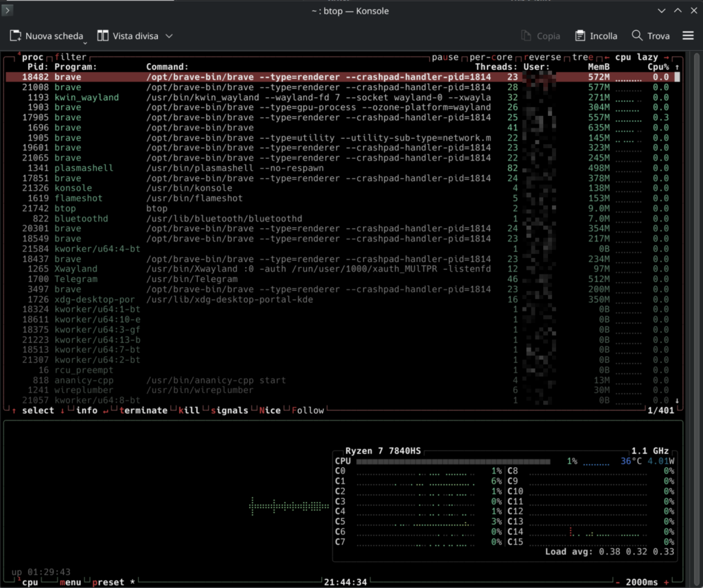The width and height of the screenshot is (703, 588).
Task: Toggle reverse sorting order
Action: 542,57
